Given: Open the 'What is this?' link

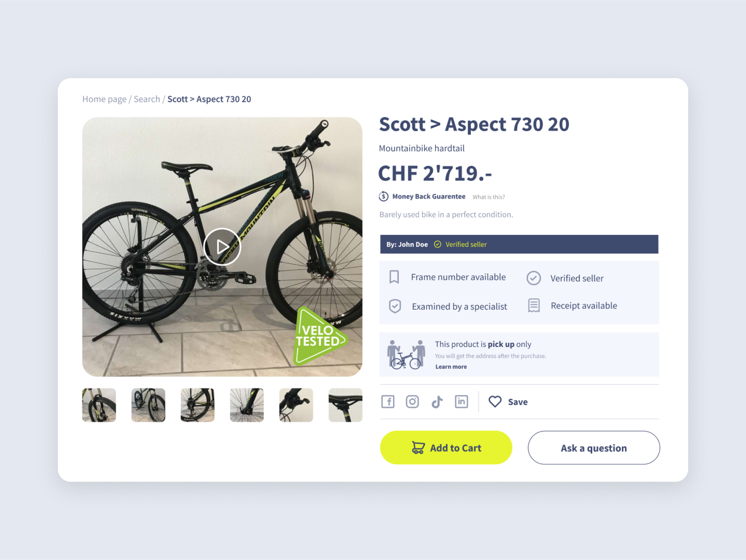Looking at the screenshot, I should (x=488, y=197).
